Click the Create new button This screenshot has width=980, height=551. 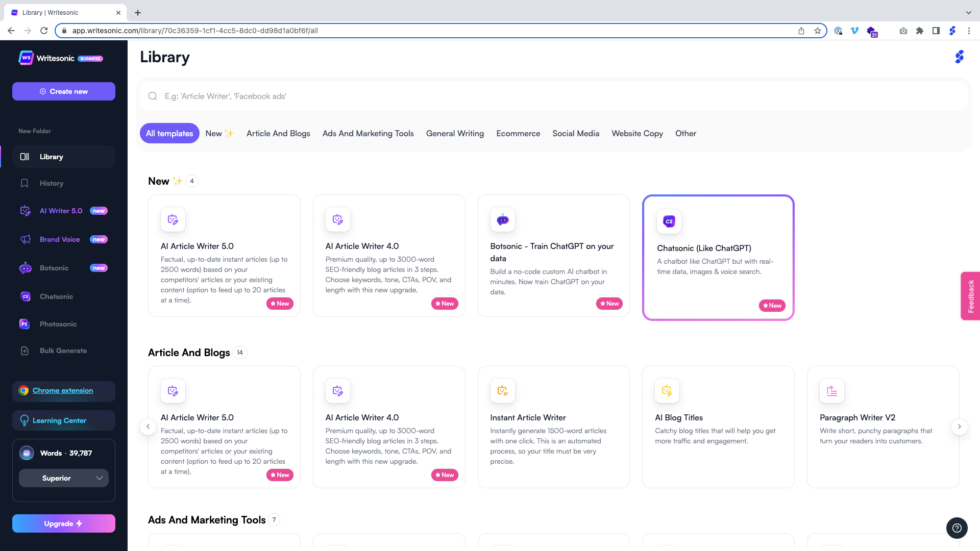64,91
